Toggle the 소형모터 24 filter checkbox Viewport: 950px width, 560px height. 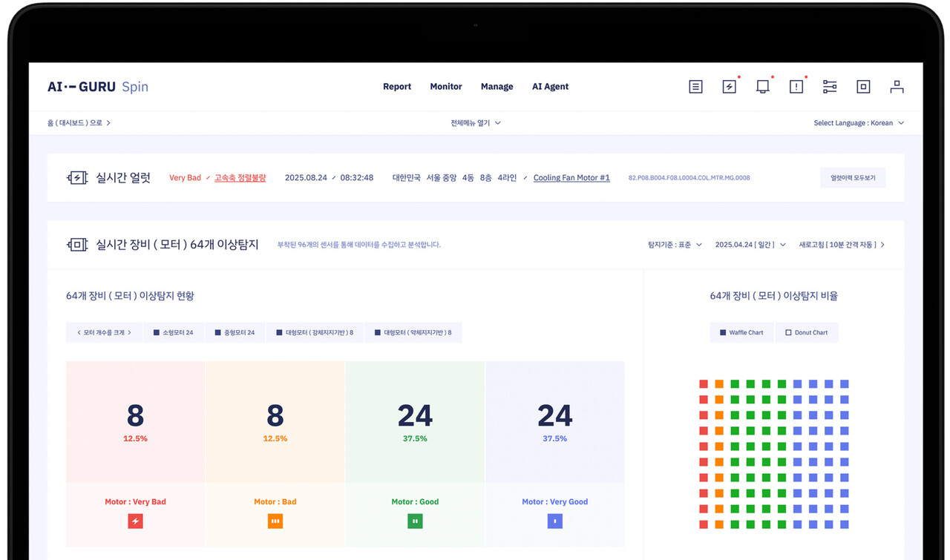(173, 332)
